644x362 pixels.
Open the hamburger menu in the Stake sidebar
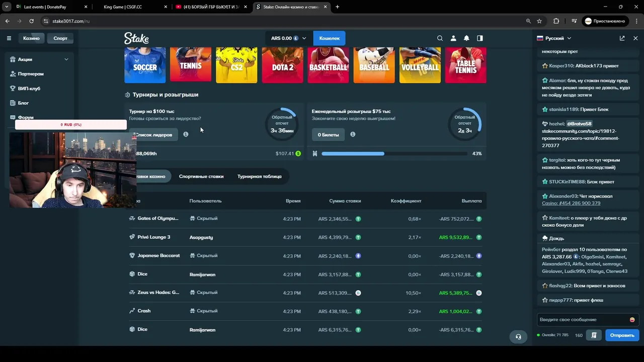click(x=9, y=38)
